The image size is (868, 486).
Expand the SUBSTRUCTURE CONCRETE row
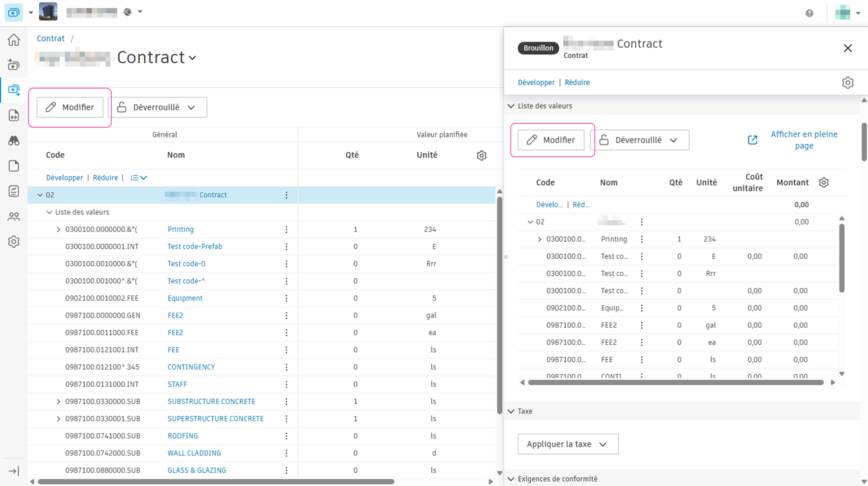[x=58, y=401]
